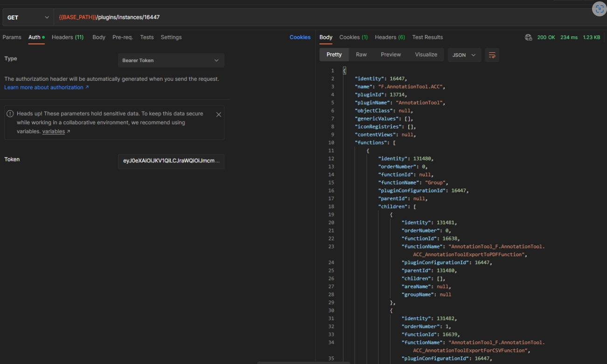The width and height of the screenshot is (607, 364).
Task: Click the network globe icon beside status
Action: tap(528, 37)
